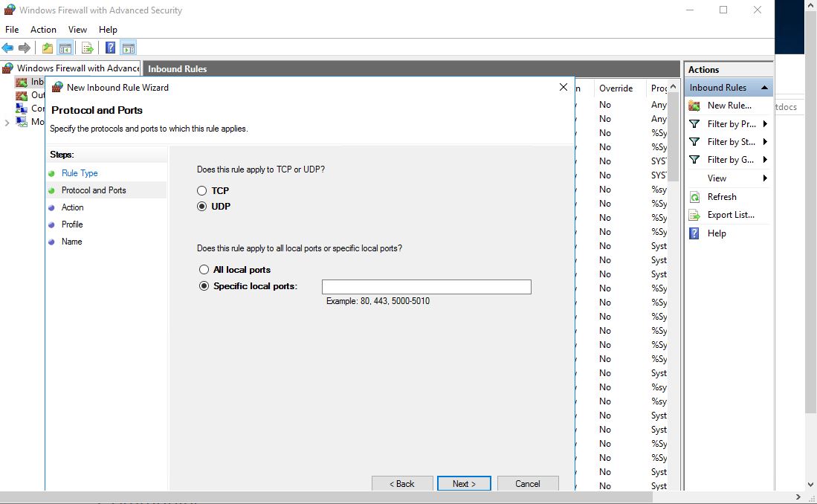Choose the Specific local ports option
This screenshot has width=817, height=504.
[204, 286]
